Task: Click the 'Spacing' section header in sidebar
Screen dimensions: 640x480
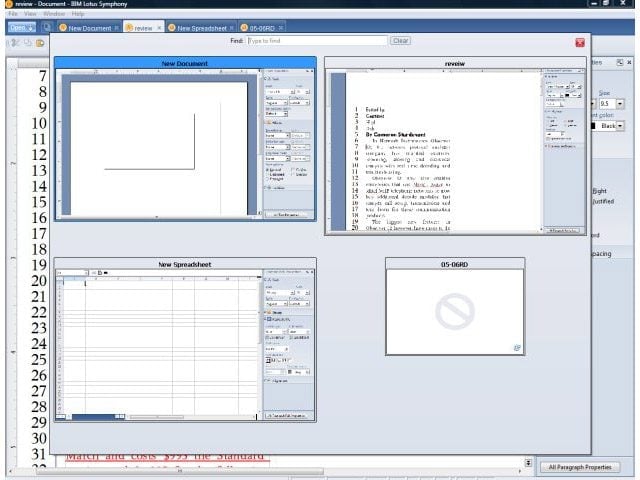Action: tap(602, 253)
